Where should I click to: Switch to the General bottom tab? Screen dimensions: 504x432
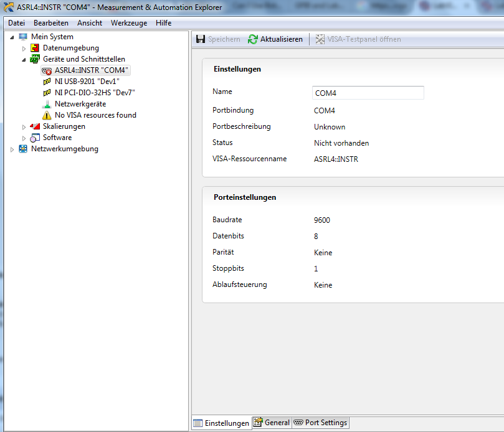click(x=272, y=423)
